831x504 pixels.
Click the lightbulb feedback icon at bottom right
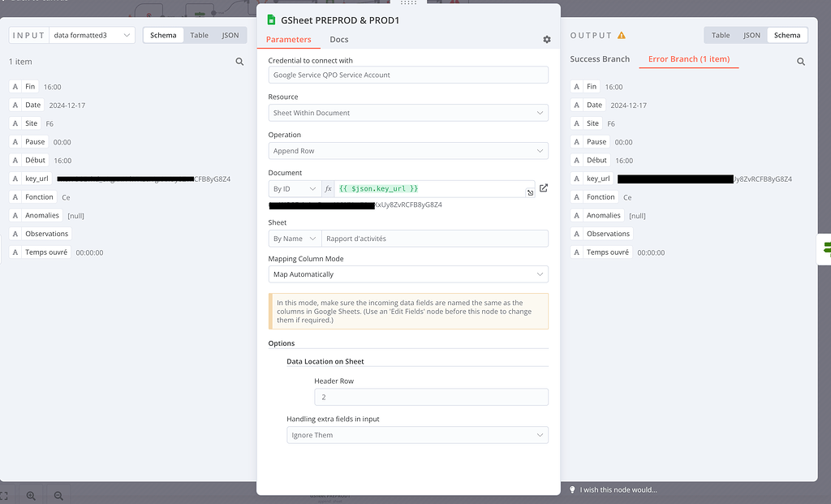tap(572, 489)
